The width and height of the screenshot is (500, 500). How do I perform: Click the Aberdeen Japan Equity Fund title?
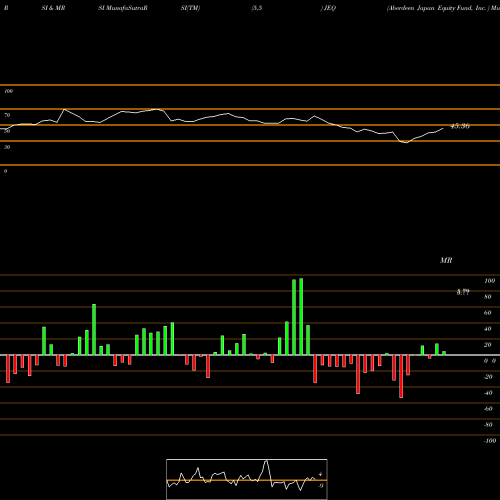pos(437,8)
